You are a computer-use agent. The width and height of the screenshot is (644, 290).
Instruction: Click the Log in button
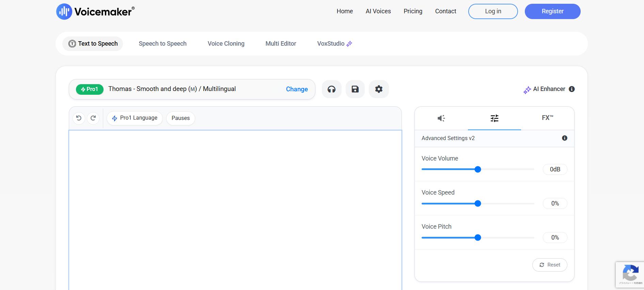tap(493, 11)
